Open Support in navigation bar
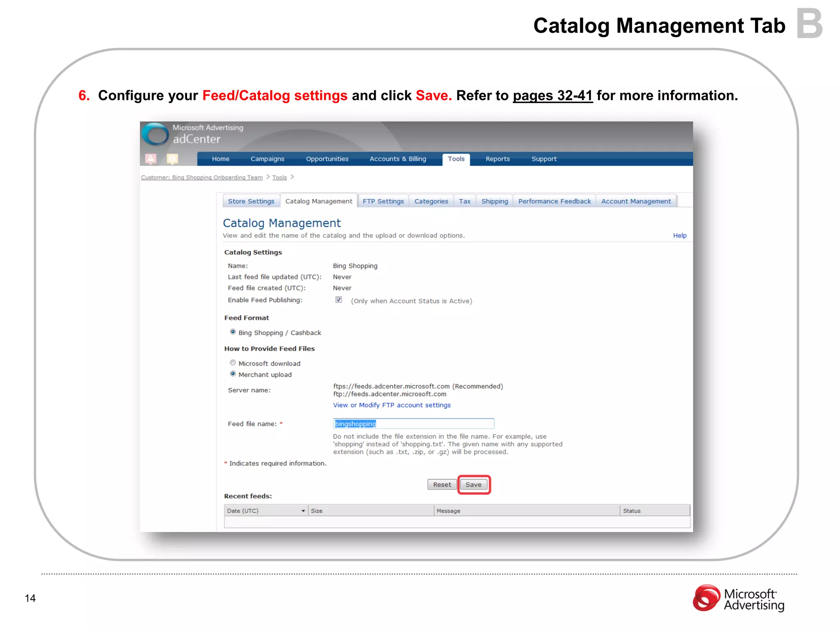Image resolution: width=840 pixels, height=630 pixels. 544,159
